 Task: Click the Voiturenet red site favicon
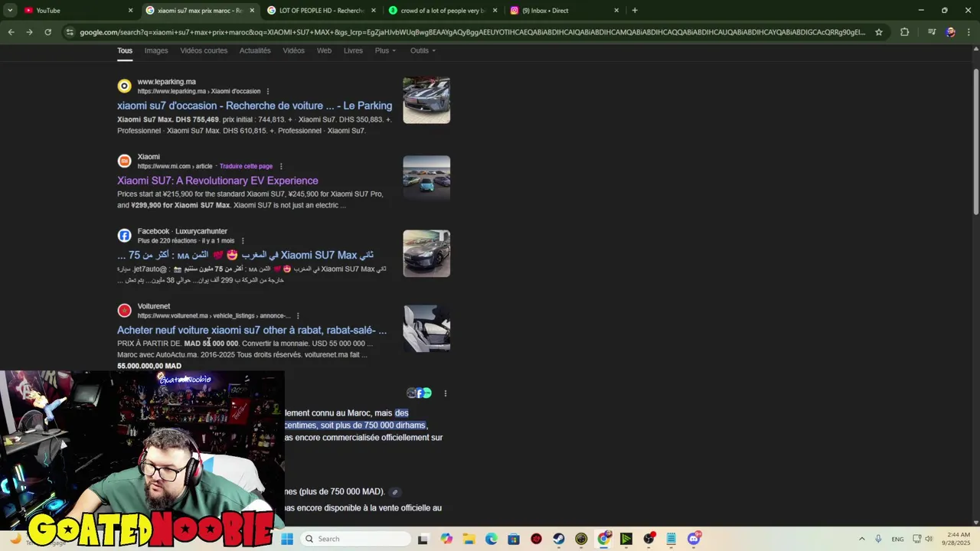pyautogui.click(x=124, y=310)
